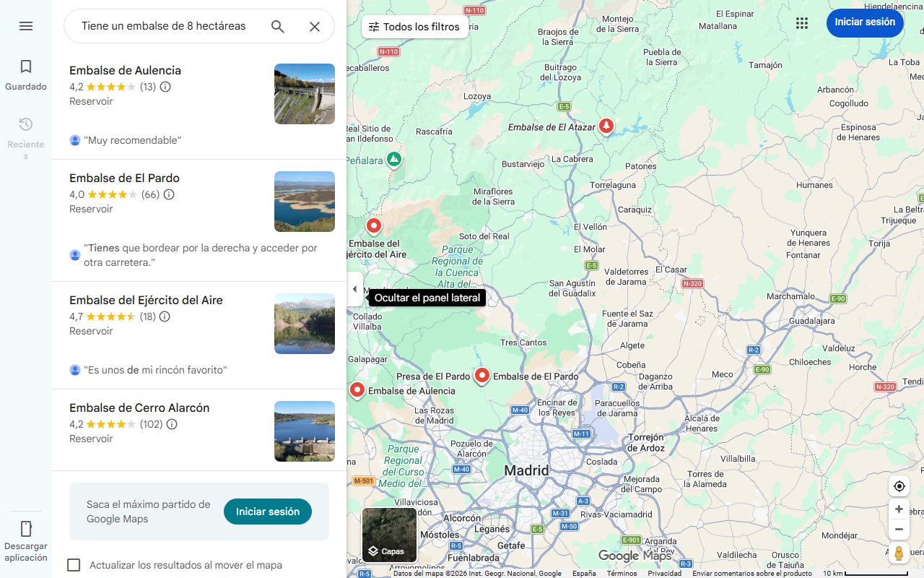Toggle the Capas map layers view

point(388,534)
